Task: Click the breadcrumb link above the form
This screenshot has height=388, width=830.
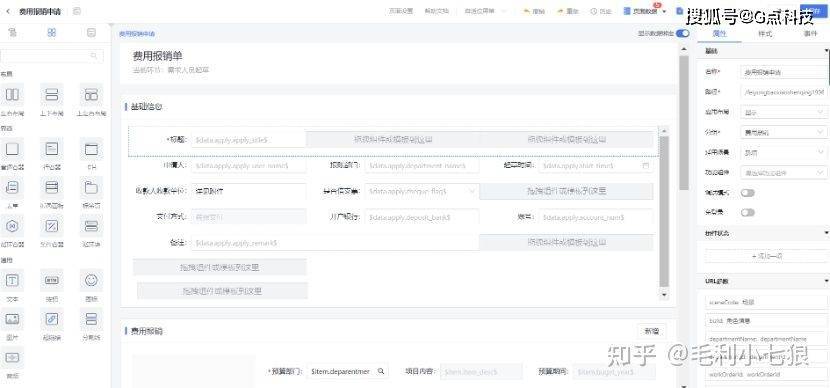Action: click(137, 33)
